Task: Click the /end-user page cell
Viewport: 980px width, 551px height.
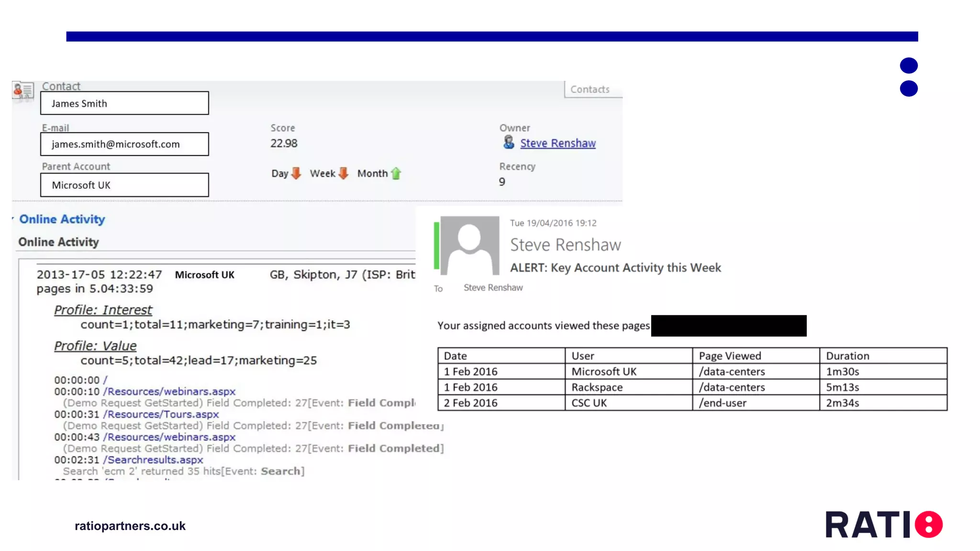Action: 756,403
